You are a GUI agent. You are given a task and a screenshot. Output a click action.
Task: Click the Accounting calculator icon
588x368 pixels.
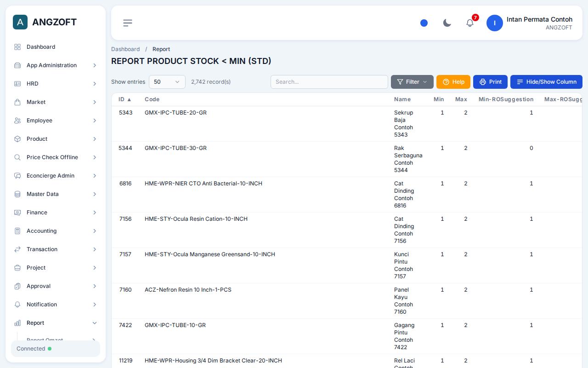[17, 231]
